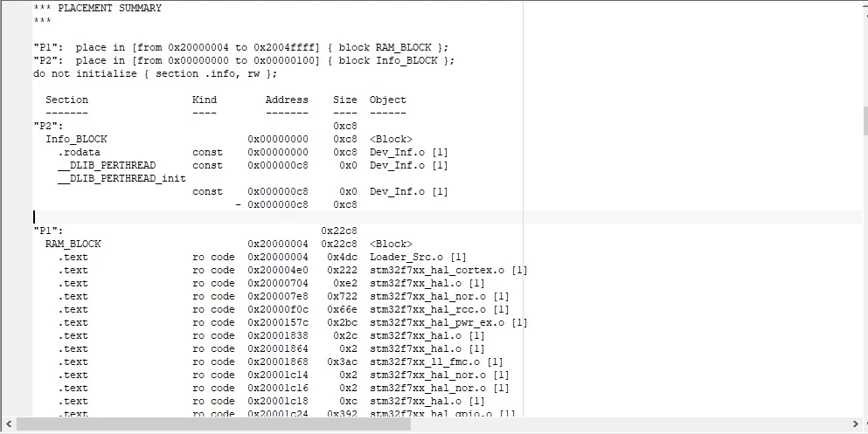Image resolution: width=868 pixels, height=434 pixels.
Task: Click the stm32f7xx_ll_fmc.o entry
Action: click(428, 362)
